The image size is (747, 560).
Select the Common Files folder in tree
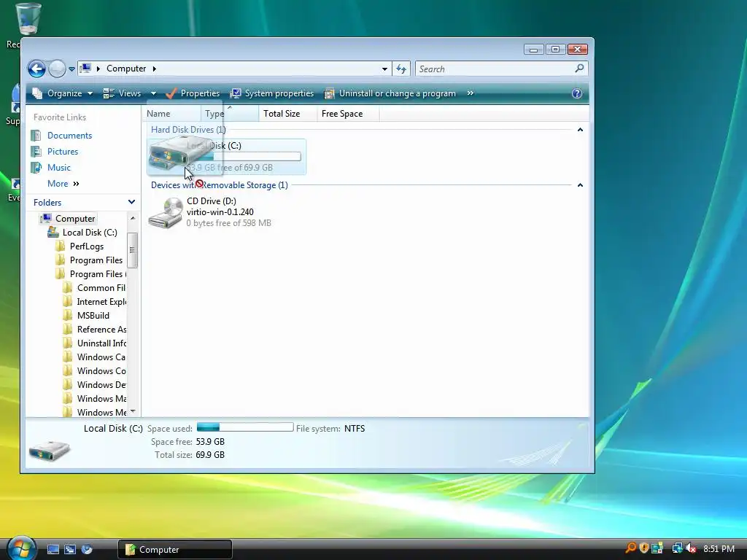pos(101,288)
